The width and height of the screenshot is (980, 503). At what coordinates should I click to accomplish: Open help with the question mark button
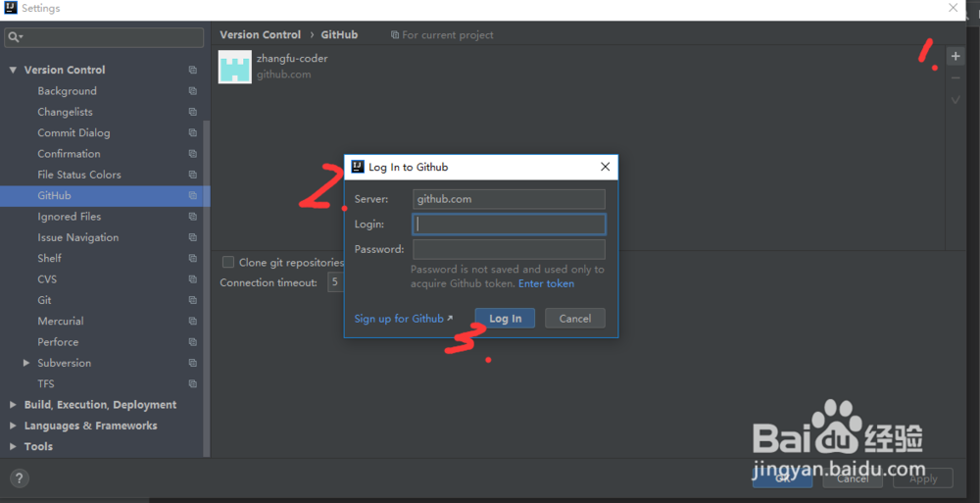pyautogui.click(x=19, y=478)
